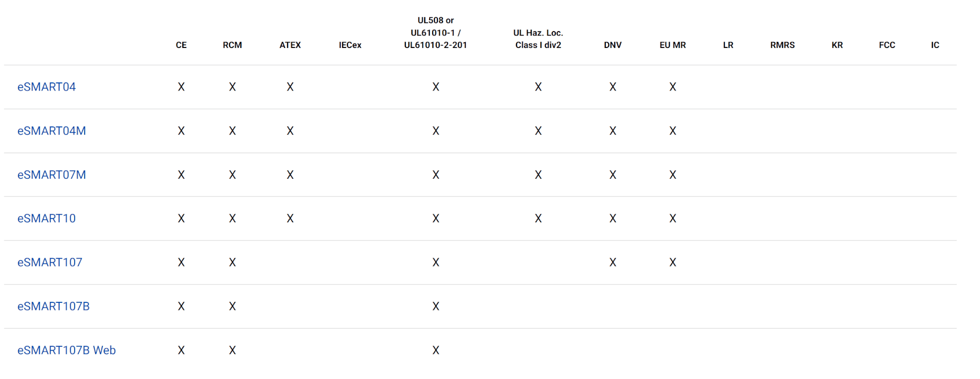The image size is (980, 379).
Task: Click the eSMART107B product link
Action: click(x=54, y=307)
